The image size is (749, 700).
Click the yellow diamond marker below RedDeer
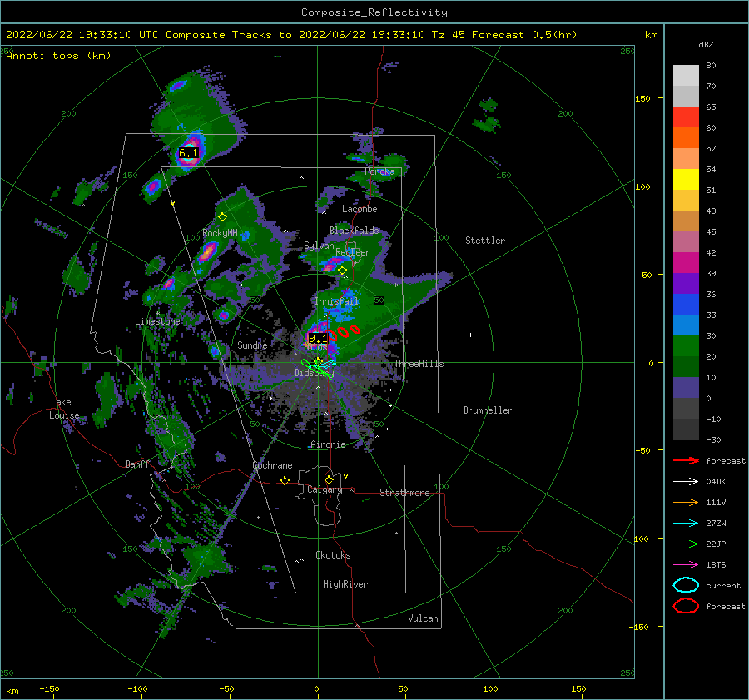[x=342, y=271]
